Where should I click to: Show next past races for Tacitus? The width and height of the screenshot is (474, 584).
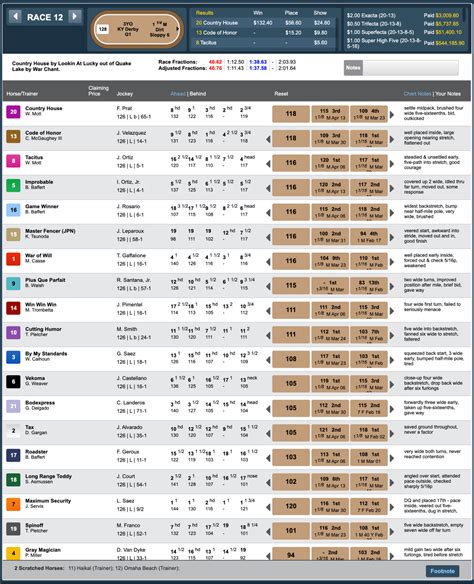392,164
